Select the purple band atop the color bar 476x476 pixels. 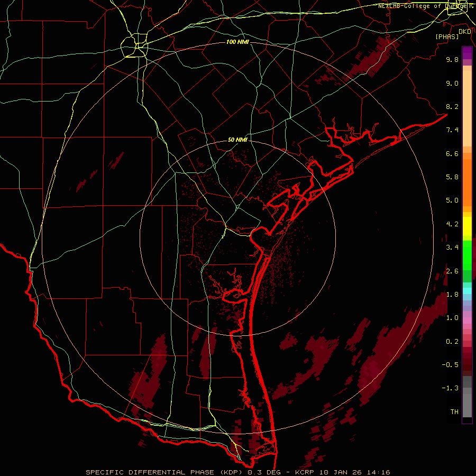[467, 53]
